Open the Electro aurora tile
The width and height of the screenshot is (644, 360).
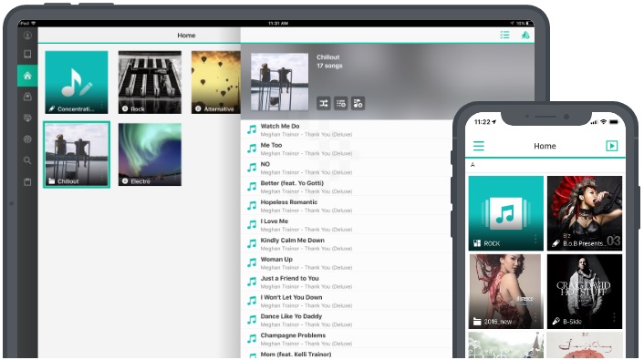click(150, 155)
